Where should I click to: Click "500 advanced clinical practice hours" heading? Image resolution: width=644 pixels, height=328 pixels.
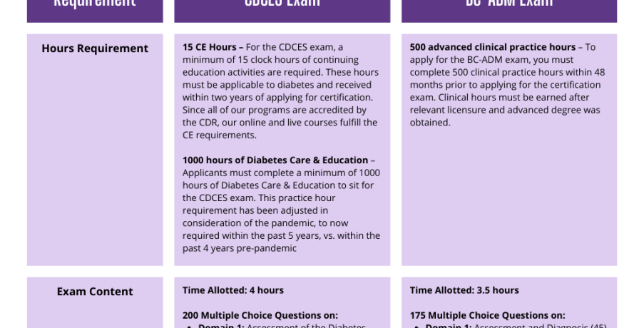click(x=493, y=47)
